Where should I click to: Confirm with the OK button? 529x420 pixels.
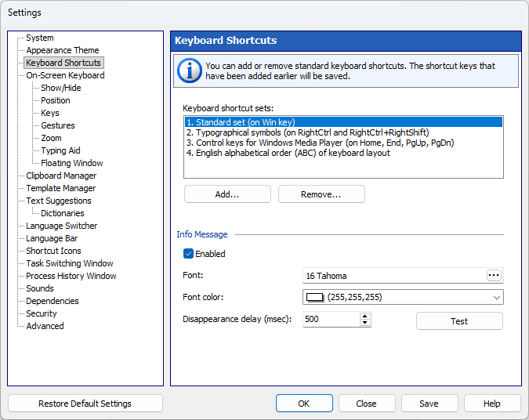tap(304, 403)
